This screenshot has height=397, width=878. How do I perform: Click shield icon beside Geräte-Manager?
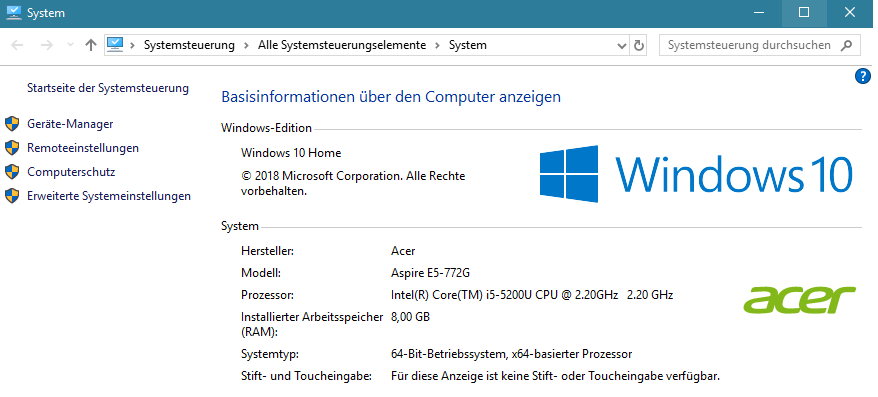tap(12, 124)
